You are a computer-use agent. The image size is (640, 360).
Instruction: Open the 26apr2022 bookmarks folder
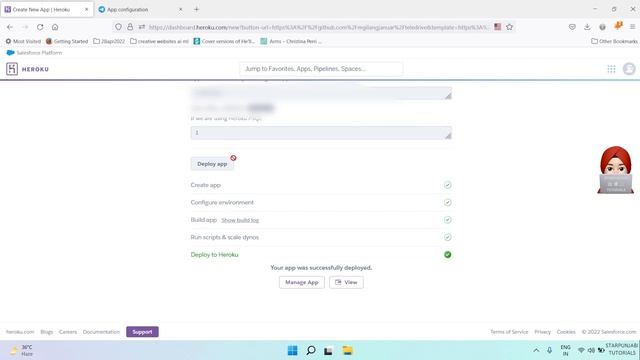(109, 41)
